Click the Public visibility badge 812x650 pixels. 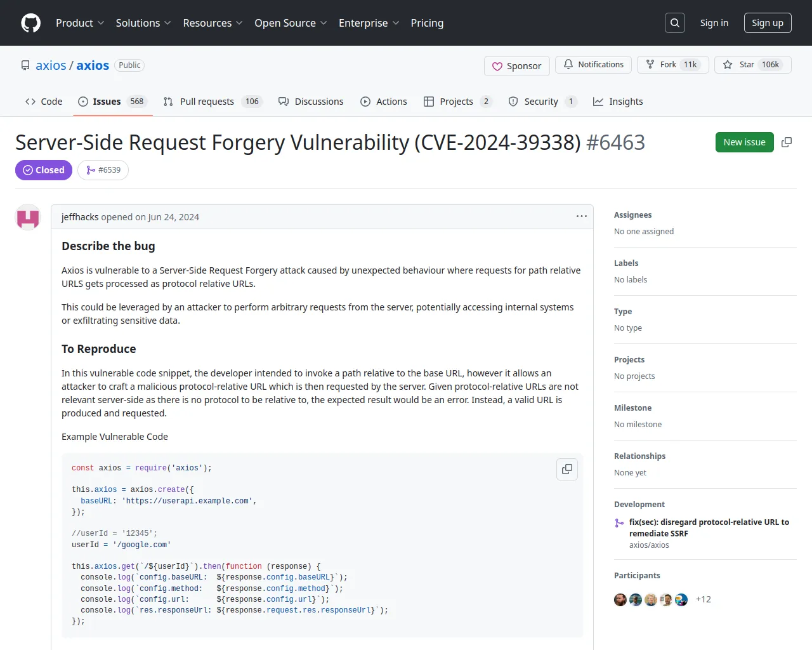point(129,65)
